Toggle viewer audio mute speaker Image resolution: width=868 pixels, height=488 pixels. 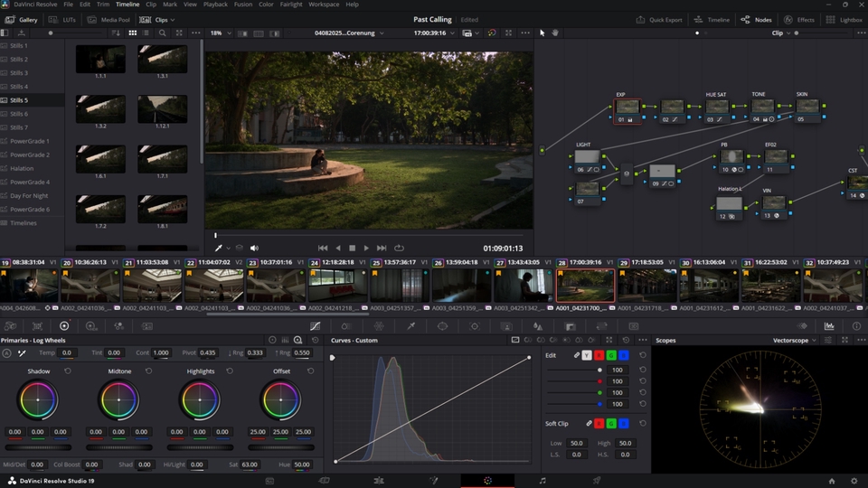click(254, 249)
